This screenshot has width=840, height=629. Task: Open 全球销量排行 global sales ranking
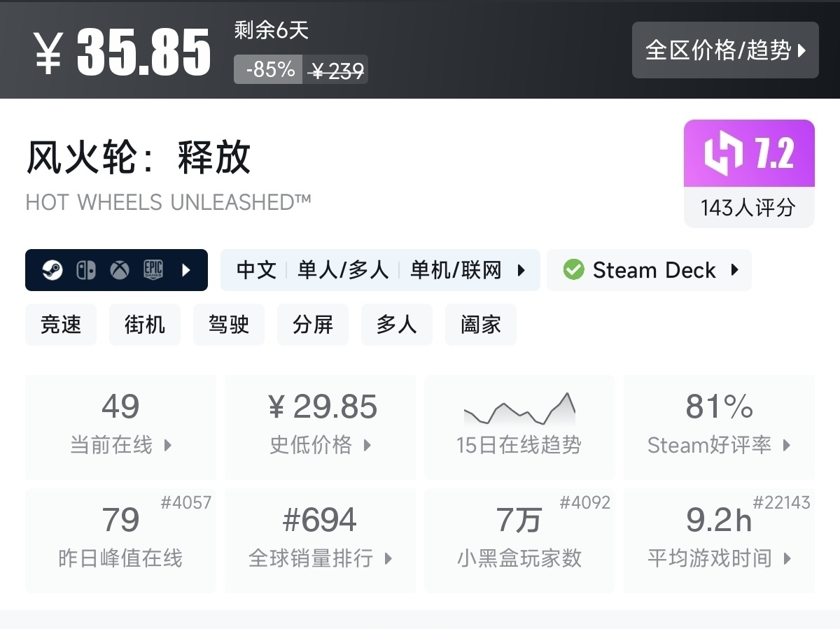tap(320, 540)
